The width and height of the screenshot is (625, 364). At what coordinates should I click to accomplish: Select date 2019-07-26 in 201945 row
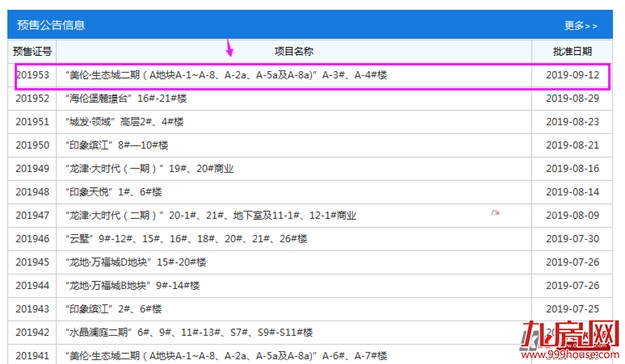(572, 262)
